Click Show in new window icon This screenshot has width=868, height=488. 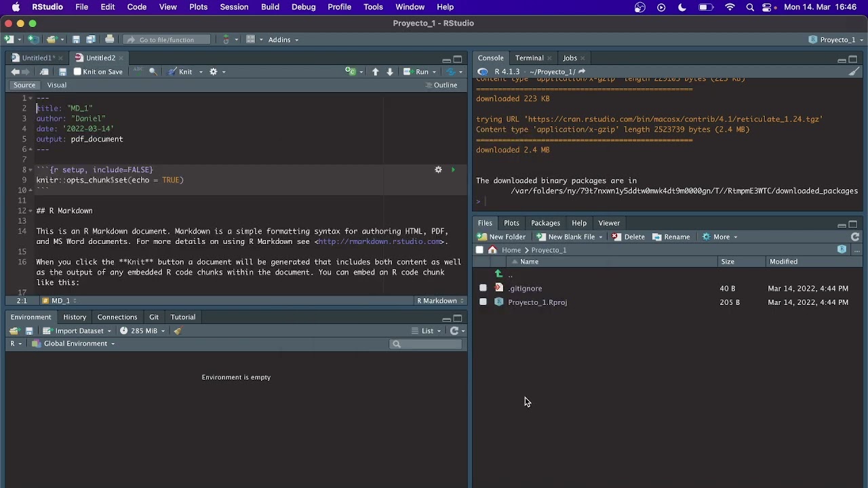(x=44, y=72)
